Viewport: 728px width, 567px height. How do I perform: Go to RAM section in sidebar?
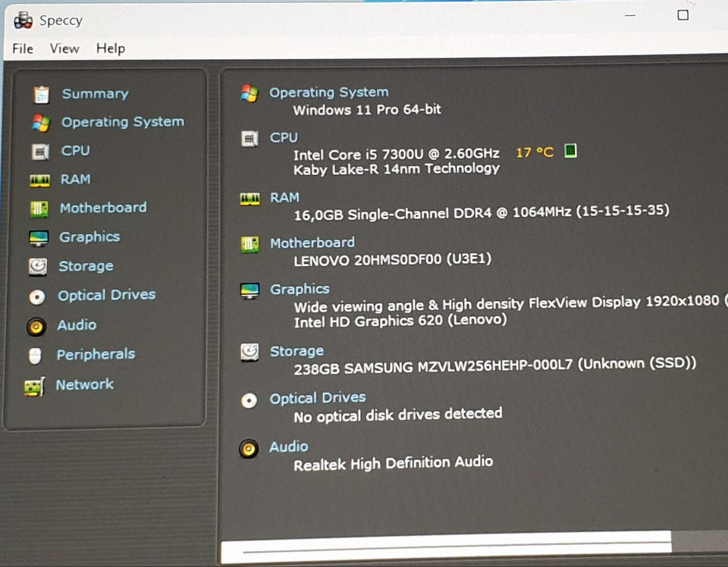click(76, 180)
